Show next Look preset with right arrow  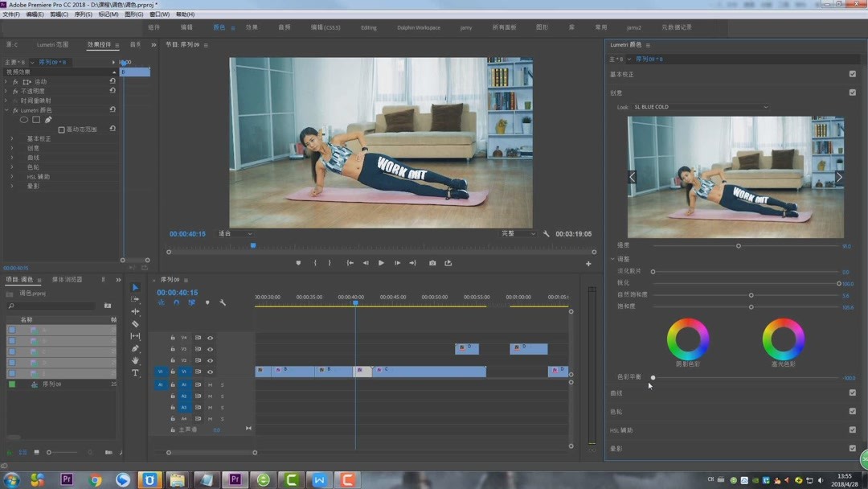(838, 177)
